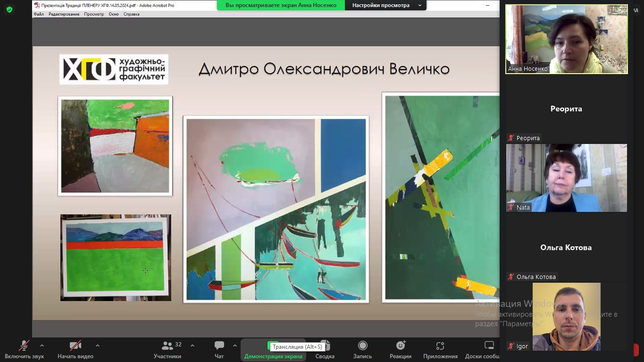Viewport: 644px width, 362px height.
Task: Click the green abstract painting with yellow strokes
Action: 441,197
